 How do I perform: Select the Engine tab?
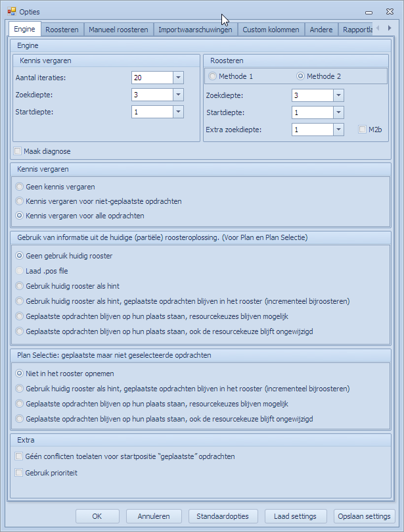tap(24, 29)
